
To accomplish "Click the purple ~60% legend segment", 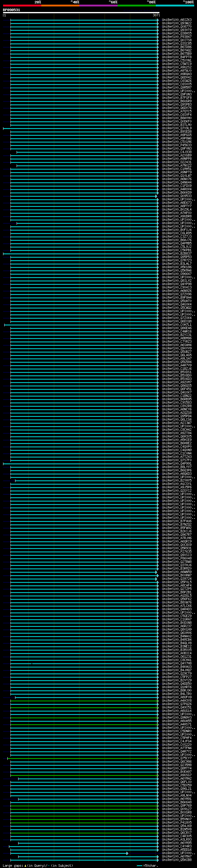I will 99,6.
